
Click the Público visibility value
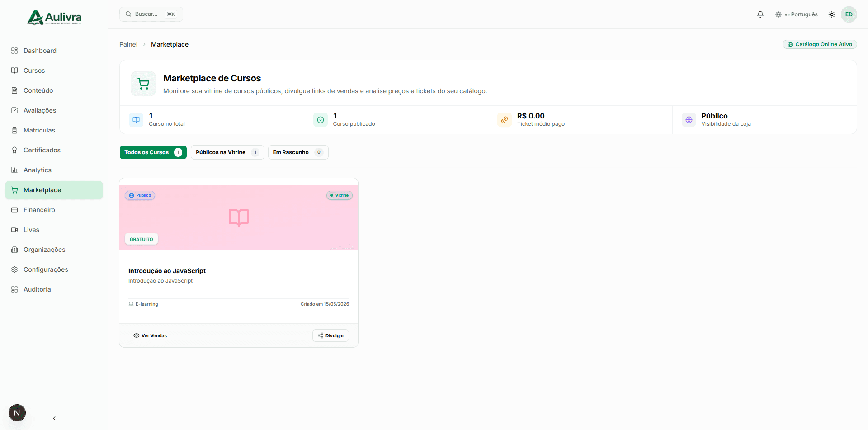click(714, 116)
